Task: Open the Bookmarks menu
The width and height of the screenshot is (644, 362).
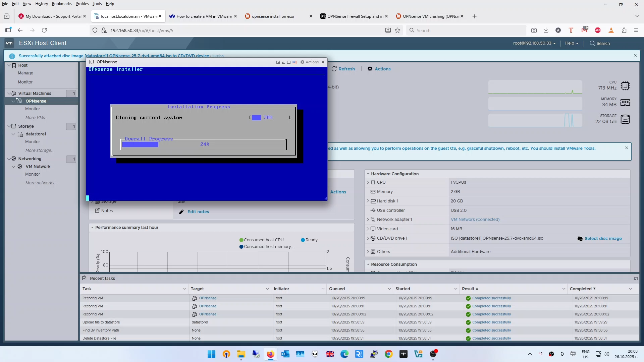Action: pos(61,4)
